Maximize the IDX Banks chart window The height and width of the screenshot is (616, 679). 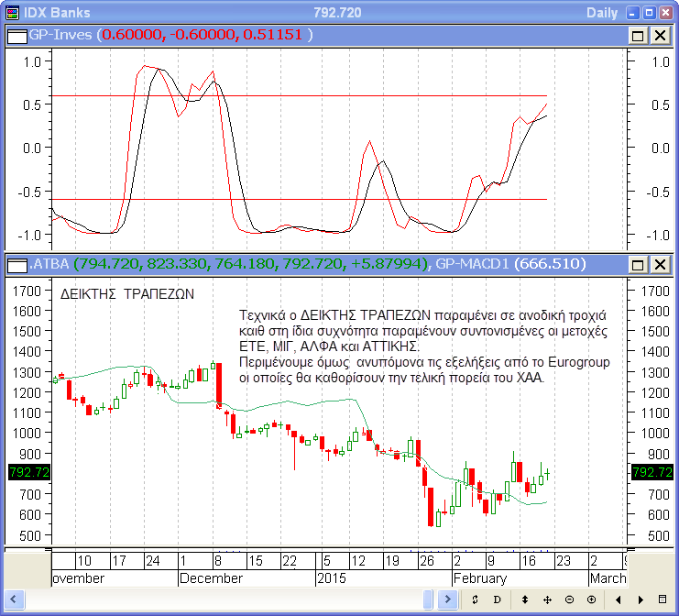pyautogui.click(x=649, y=13)
